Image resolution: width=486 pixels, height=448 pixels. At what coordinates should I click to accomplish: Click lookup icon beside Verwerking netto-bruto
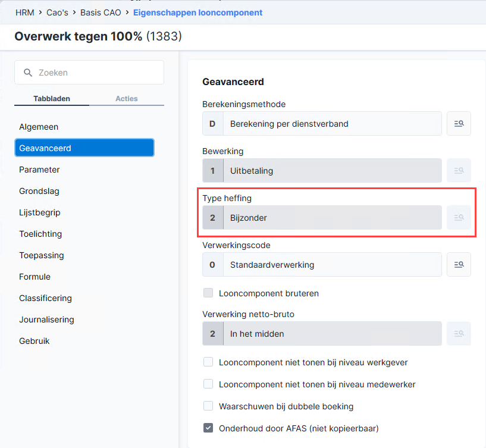(459, 334)
